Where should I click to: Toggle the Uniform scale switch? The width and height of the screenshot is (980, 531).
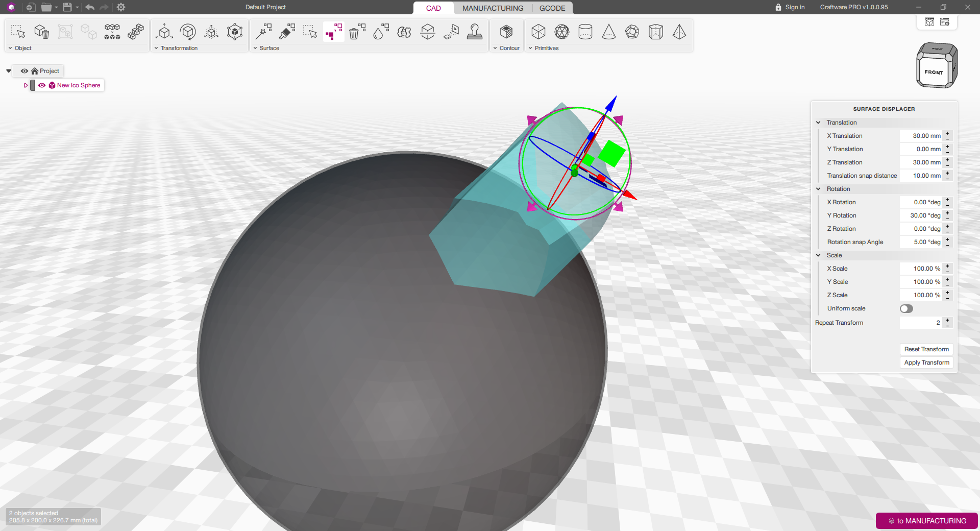pyautogui.click(x=906, y=308)
